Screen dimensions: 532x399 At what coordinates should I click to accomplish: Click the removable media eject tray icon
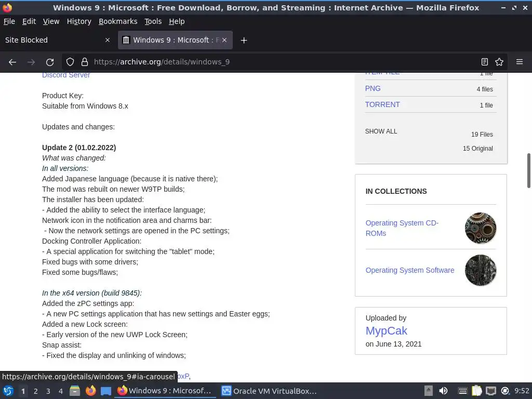click(x=429, y=391)
